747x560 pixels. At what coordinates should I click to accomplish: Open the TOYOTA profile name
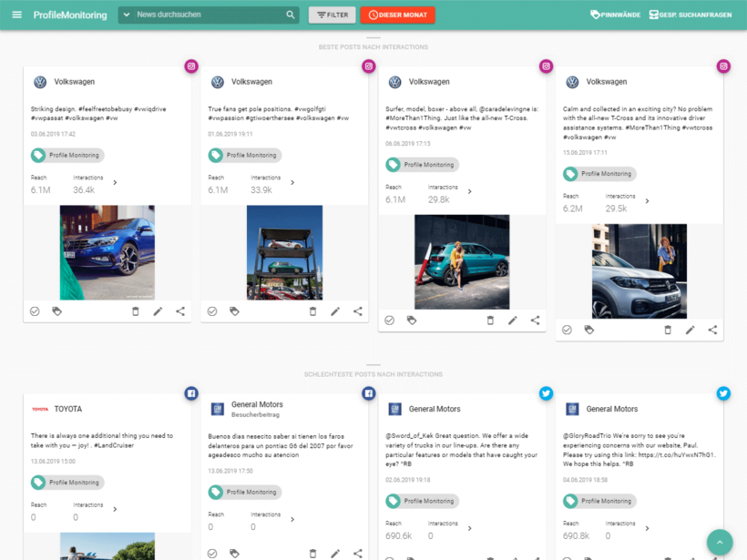[x=68, y=409]
